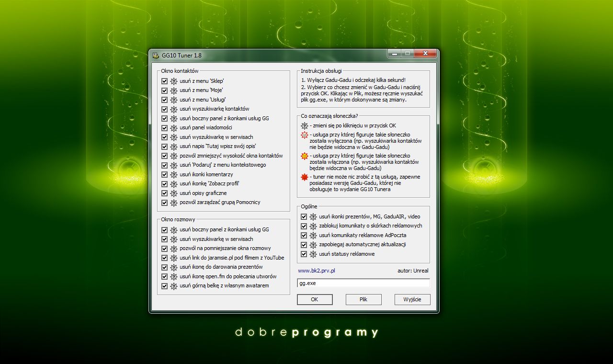The image size is (613, 364).
Task: Click sun icon beside 'usuń statusy reklamowe'
Action: [x=313, y=254]
